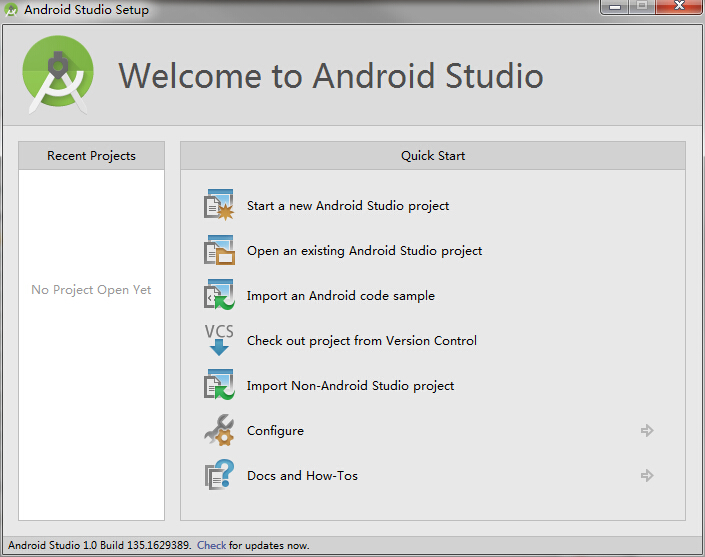This screenshot has height=557, width=705.
Task: Start a new Android Studio project
Action: pos(348,206)
